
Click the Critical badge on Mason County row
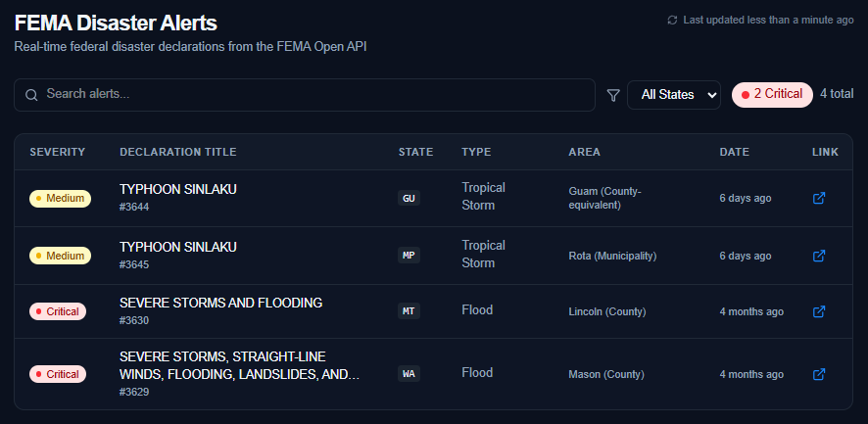58,374
